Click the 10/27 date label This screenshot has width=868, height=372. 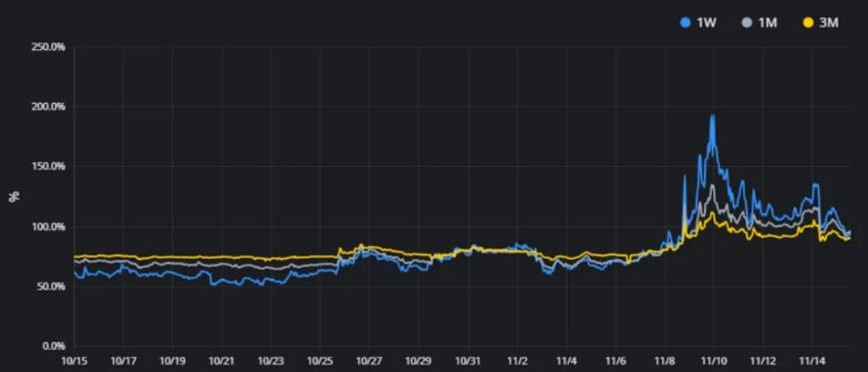370,360
